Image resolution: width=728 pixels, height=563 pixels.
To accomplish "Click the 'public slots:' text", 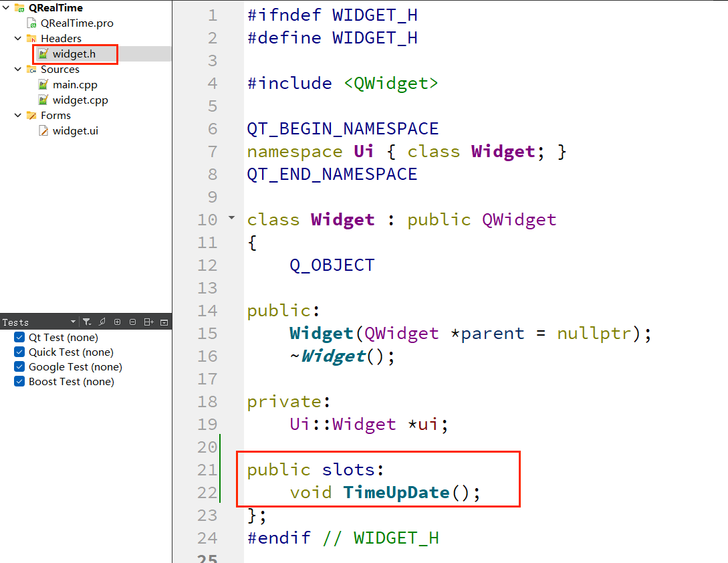I will pyautogui.click(x=316, y=469).
